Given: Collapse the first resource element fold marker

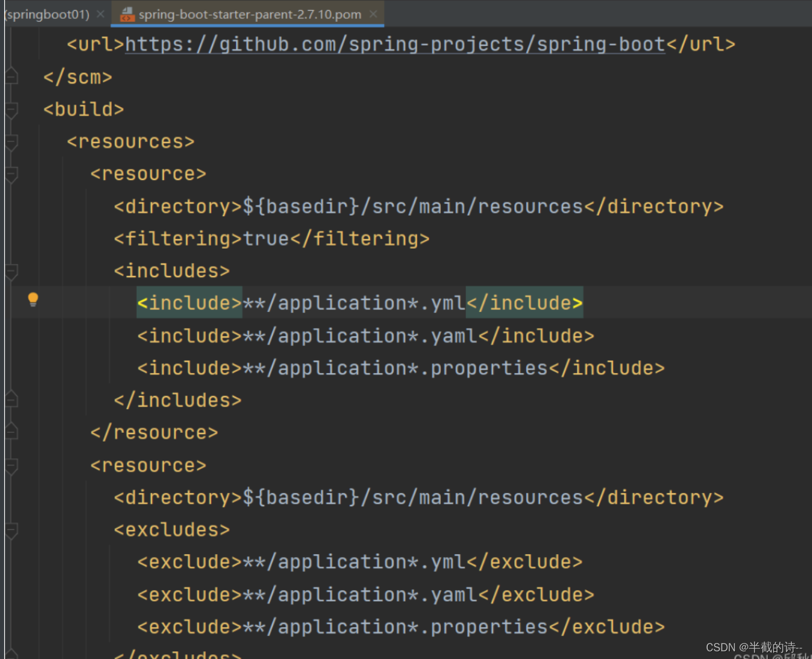Looking at the screenshot, I should click(12, 173).
